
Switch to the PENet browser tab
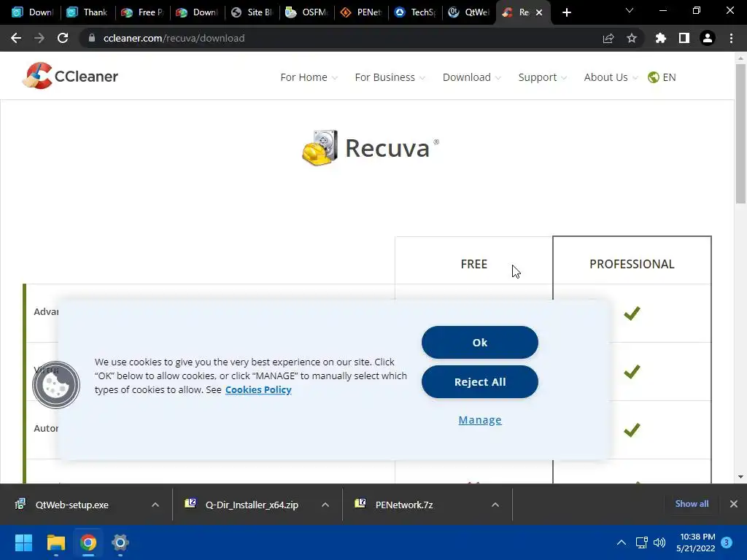(362, 12)
